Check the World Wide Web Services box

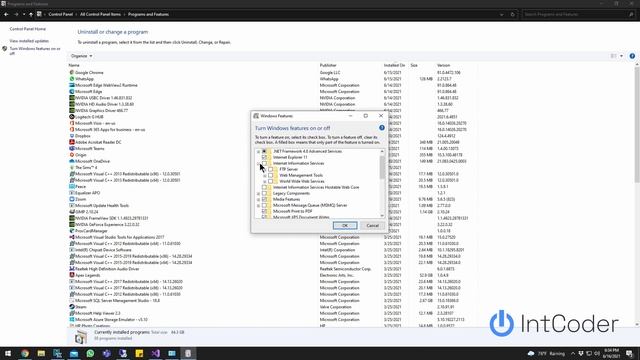[x=271, y=181]
